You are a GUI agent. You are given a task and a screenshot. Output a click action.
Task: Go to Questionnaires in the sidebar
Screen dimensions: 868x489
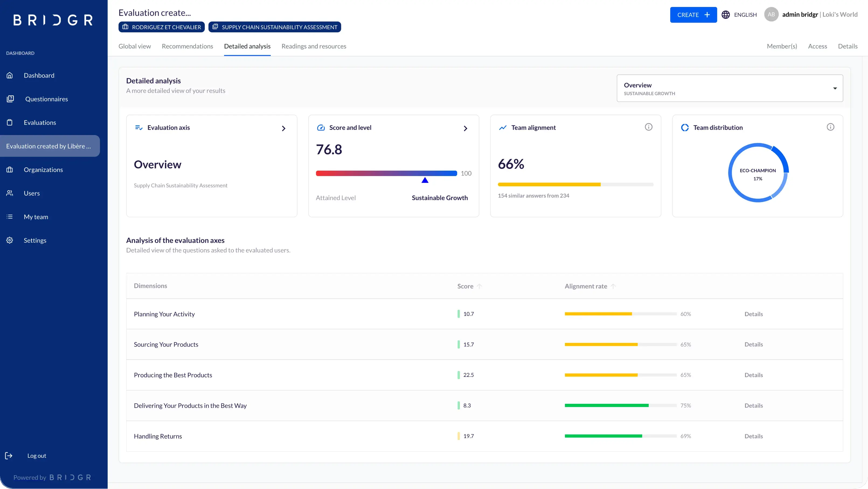[47, 99]
